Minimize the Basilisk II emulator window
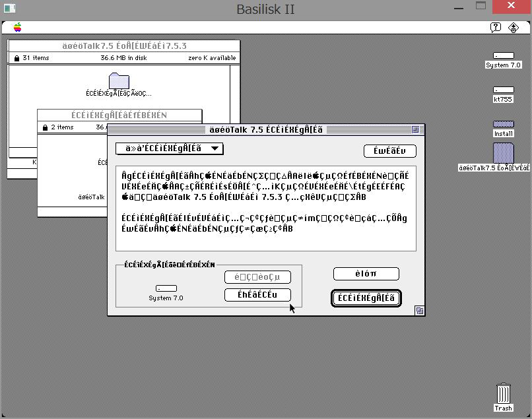 [459, 9]
